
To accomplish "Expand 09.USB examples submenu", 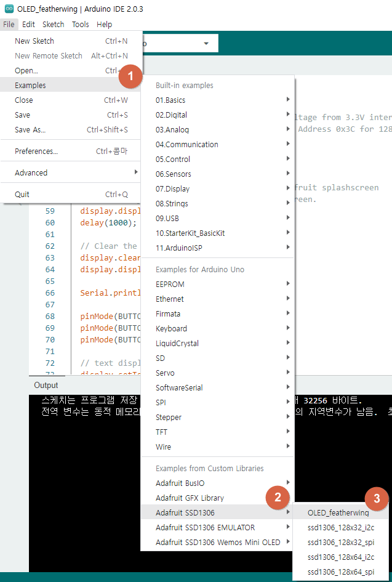I will point(218,219).
